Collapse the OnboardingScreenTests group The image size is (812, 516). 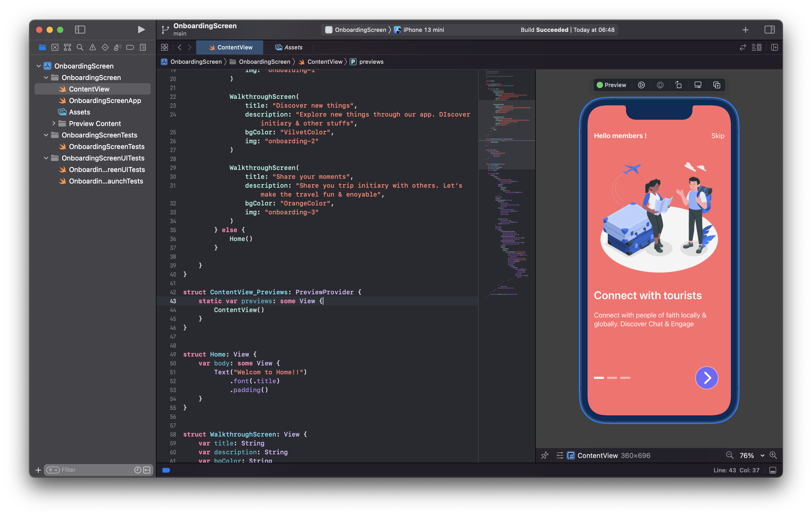[x=46, y=135]
